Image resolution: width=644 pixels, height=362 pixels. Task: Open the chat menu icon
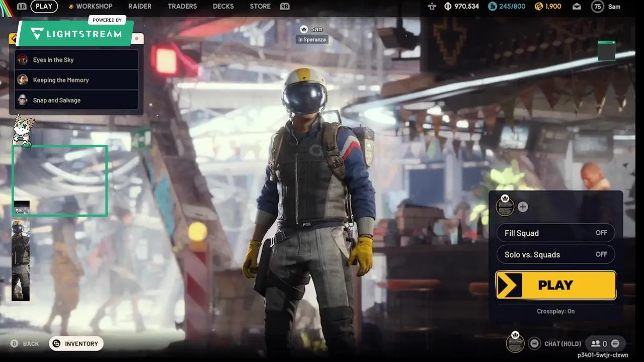click(534, 343)
